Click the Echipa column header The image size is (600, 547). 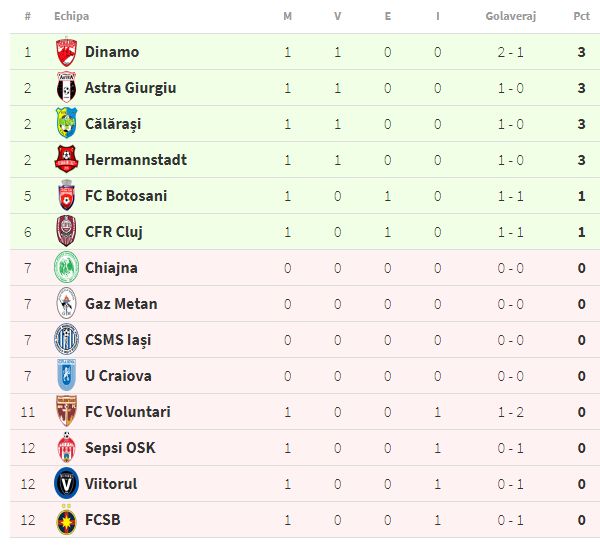[x=71, y=17]
